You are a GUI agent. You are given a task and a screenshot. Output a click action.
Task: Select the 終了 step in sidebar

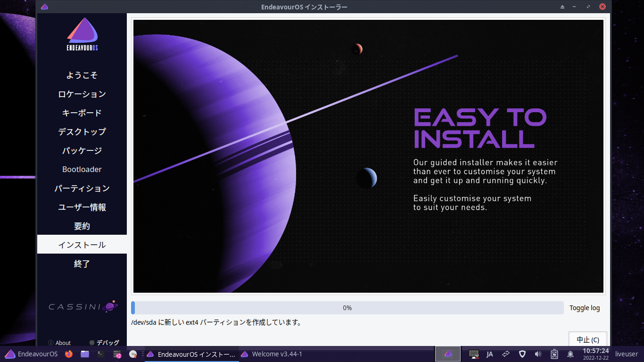pos(82,263)
